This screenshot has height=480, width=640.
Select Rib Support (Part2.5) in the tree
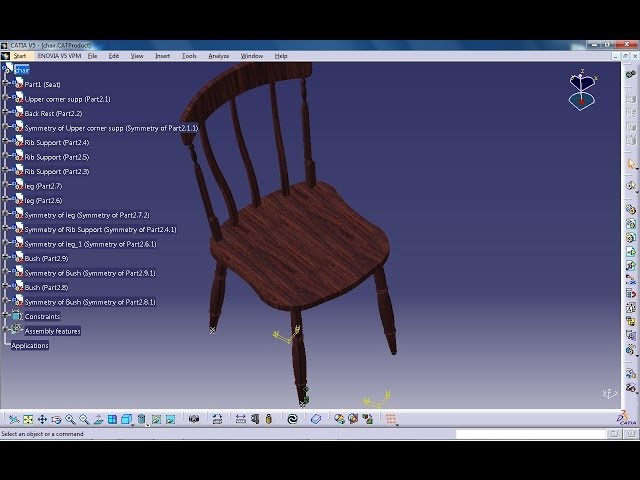[57, 157]
